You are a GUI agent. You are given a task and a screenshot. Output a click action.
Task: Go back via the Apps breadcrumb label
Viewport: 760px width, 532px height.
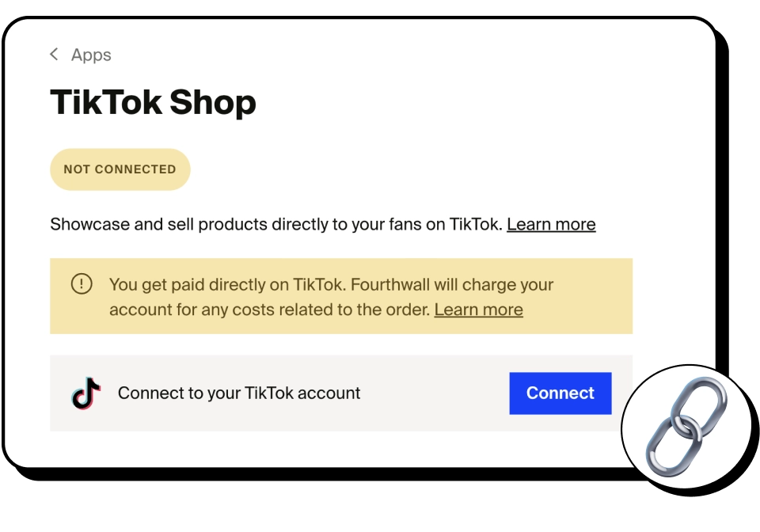coord(91,55)
